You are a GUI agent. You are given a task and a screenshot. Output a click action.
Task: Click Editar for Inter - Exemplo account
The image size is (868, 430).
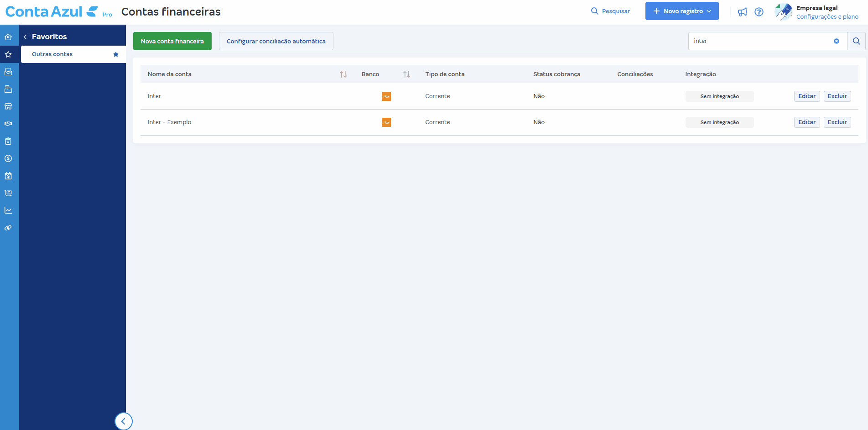pyautogui.click(x=806, y=122)
